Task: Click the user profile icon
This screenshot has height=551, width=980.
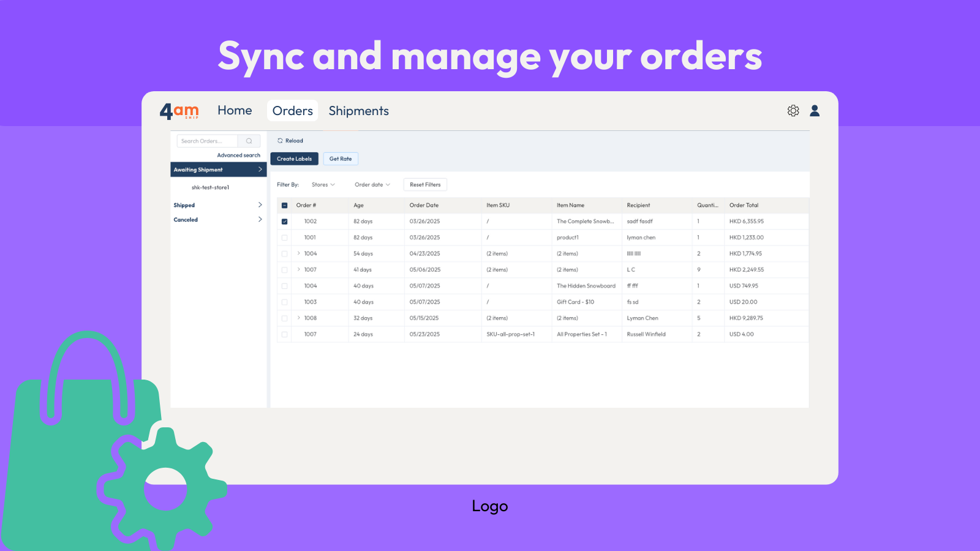Action: (x=815, y=111)
